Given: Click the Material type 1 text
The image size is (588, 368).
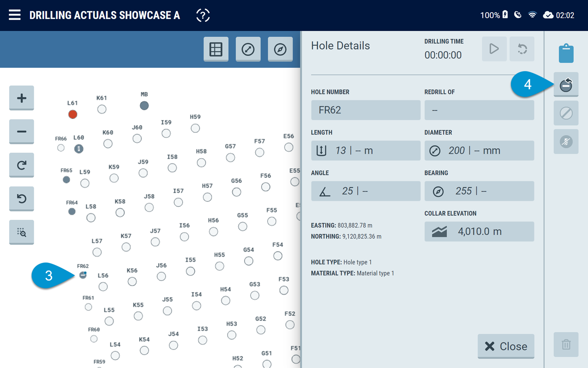Looking at the screenshot, I should [x=376, y=273].
